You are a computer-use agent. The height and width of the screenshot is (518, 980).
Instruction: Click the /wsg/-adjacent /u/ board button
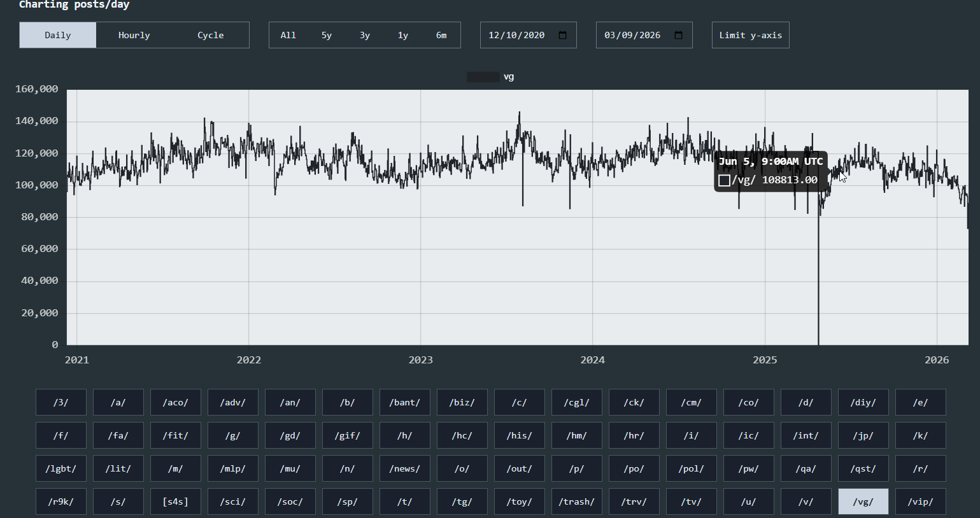749,501
